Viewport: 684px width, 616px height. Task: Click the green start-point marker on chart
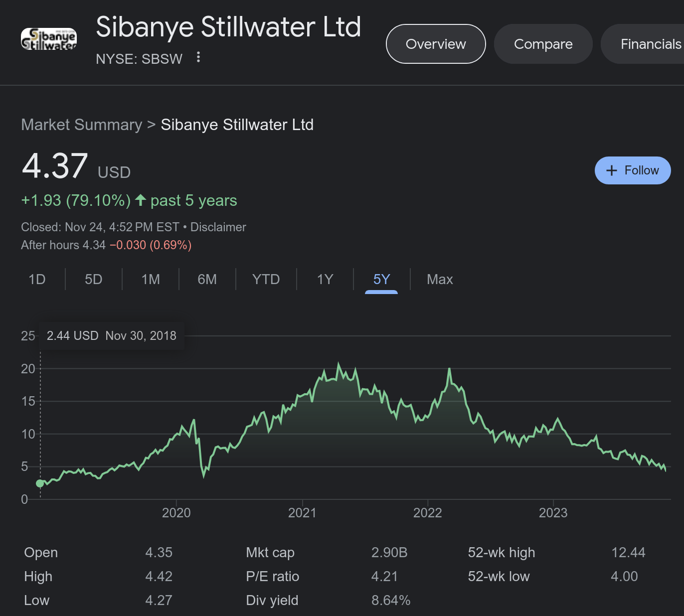coord(40,483)
